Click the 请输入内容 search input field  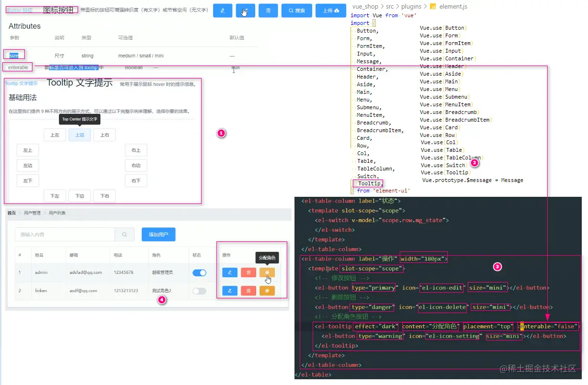pyautogui.click(x=65, y=235)
